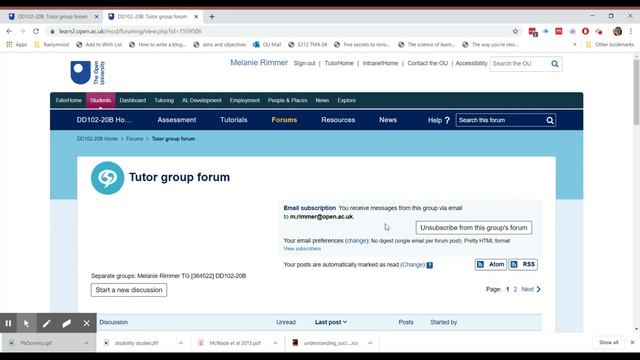
Task: Reload the page in Chrome
Action: pyautogui.click(x=36, y=31)
